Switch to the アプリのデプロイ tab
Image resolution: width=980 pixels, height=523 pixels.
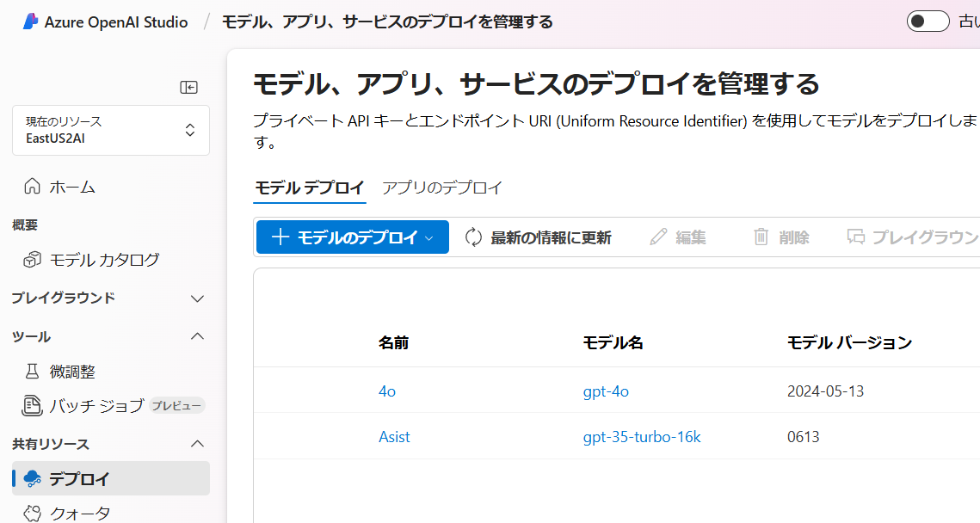point(442,188)
